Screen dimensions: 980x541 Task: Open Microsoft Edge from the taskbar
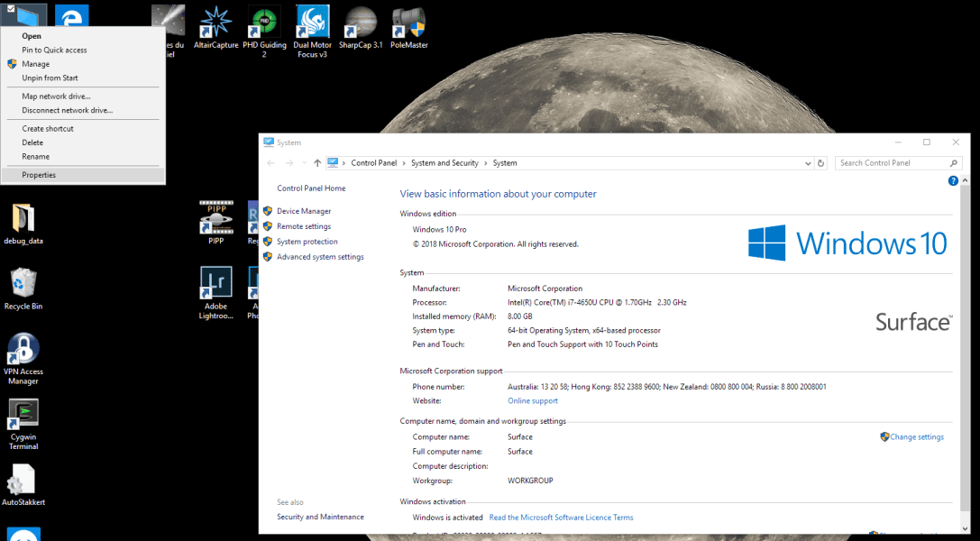[71, 14]
